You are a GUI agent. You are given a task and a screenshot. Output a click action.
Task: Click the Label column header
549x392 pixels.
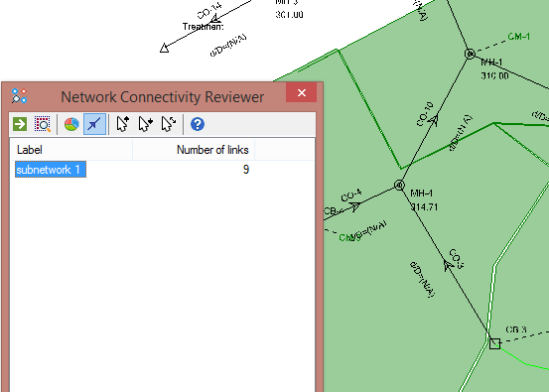(71, 150)
